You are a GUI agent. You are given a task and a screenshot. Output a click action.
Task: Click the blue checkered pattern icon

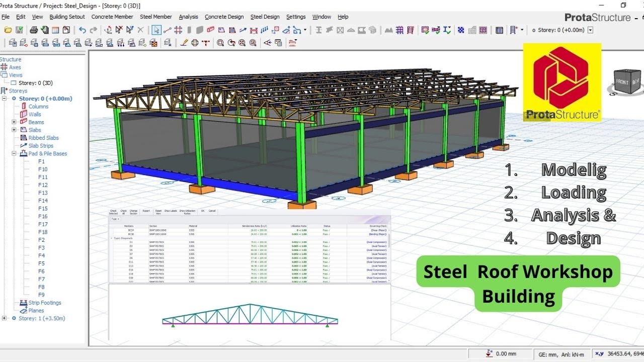pyautogui.click(x=461, y=30)
